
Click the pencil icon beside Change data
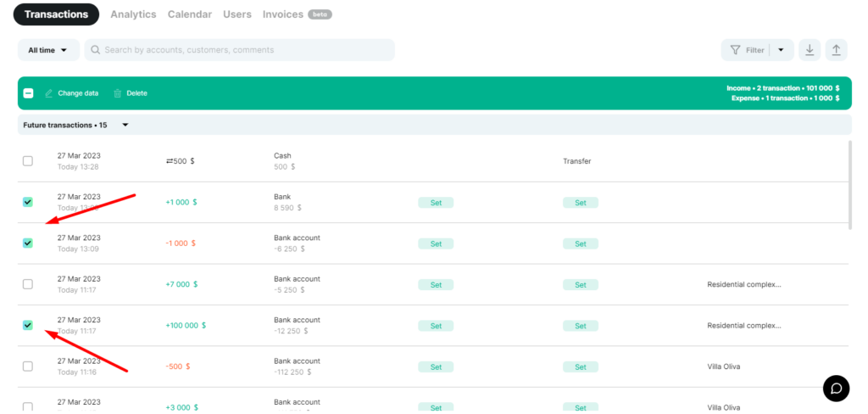[48, 93]
